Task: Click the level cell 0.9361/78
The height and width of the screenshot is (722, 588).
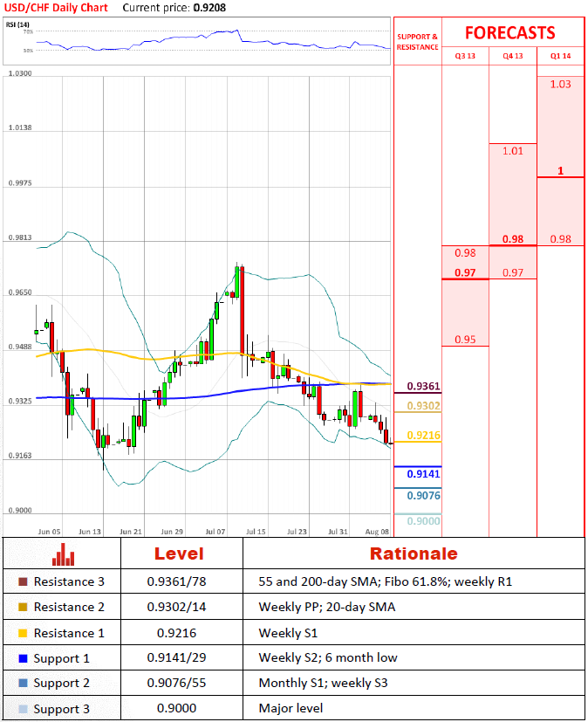Action: coord(177,581)
